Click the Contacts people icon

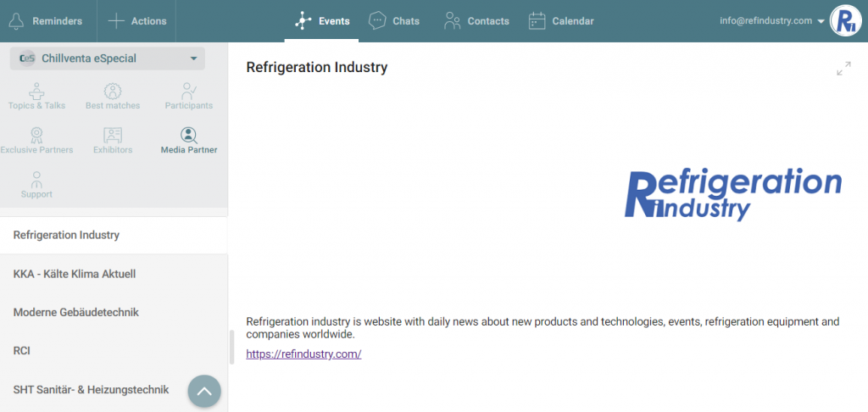453,21
